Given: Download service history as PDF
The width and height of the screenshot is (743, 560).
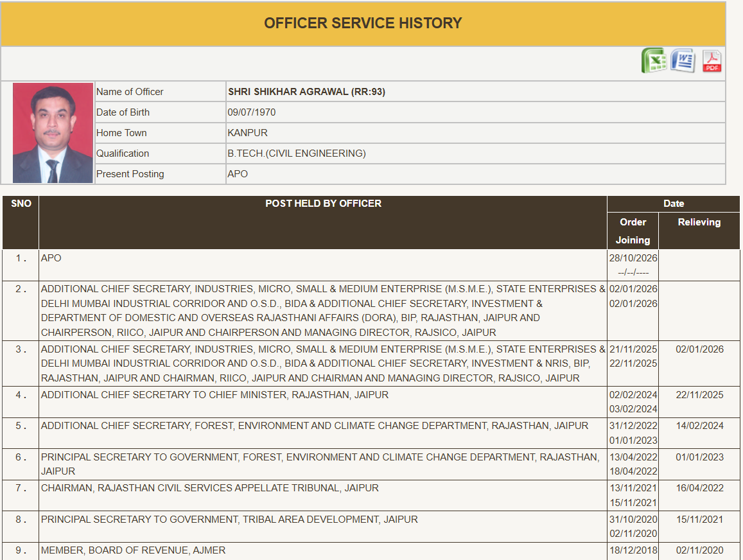Looking at the screenshot, I should tap(712, 61).
